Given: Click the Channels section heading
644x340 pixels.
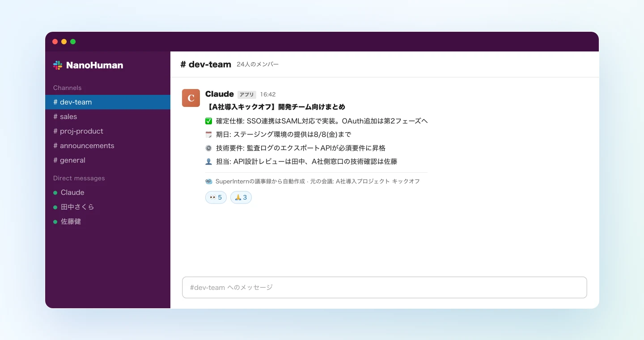Looking at the screenshot, I should tap(68, 88).
